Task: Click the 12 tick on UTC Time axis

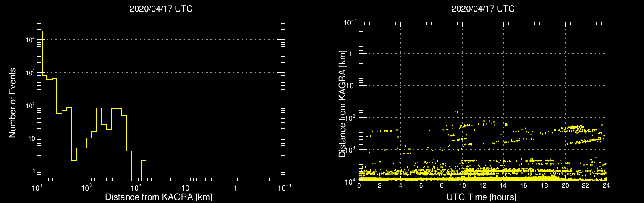Action: coord(483,185)
